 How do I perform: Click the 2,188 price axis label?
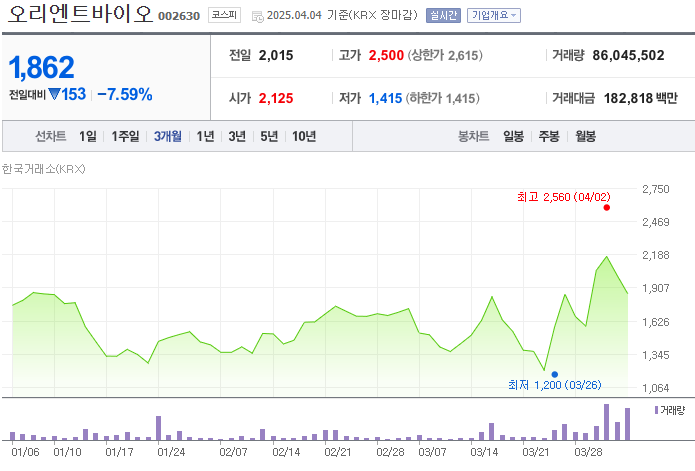[656, 255]
